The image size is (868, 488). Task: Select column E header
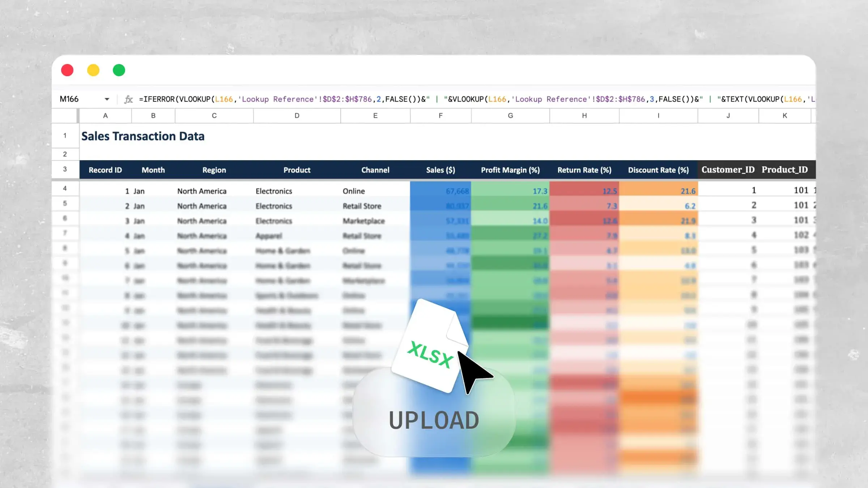(375, 116)
